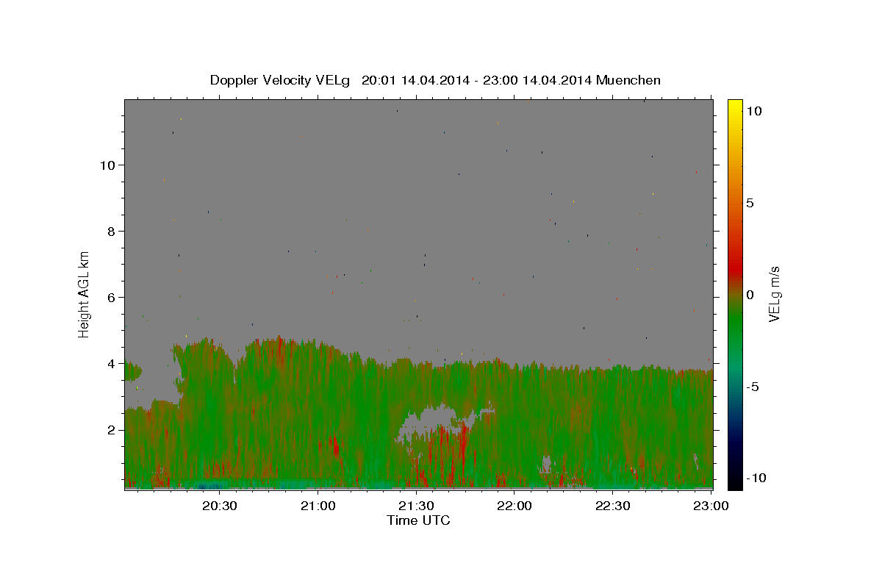Image resolution: width=882 pixels, height=588 pixels.
Task: Click the 22:30 time tick label
Action: pos(613,506)
